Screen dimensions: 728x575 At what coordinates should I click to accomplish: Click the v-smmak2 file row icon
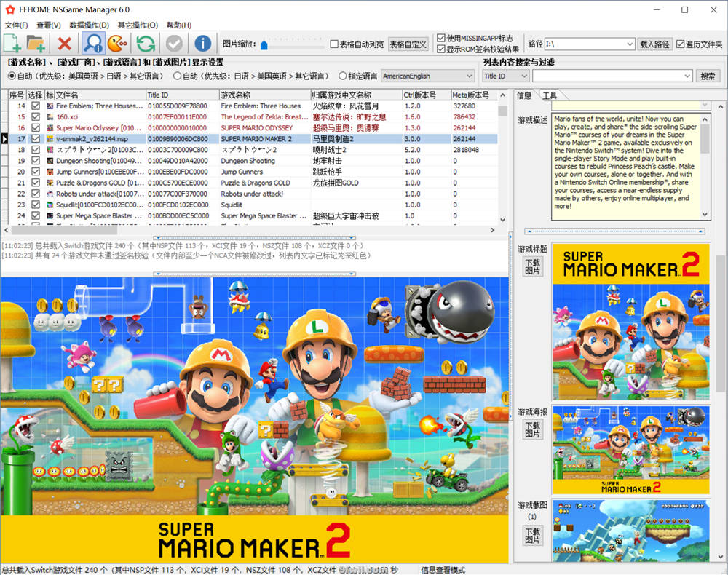pyautogui.click(x=50, y=139)
